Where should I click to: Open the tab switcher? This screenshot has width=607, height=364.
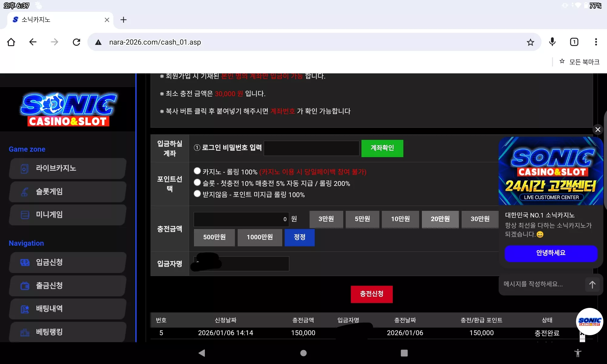[574, 42]
